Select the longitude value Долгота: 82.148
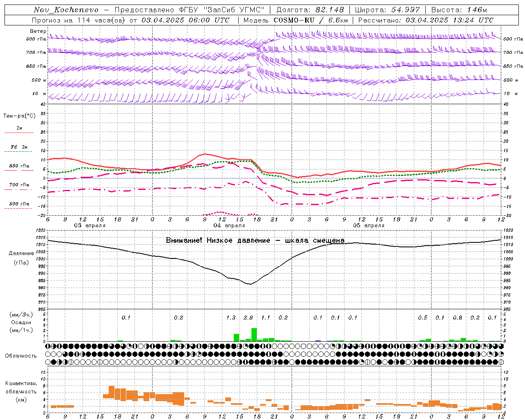 [x=310, y=10]
